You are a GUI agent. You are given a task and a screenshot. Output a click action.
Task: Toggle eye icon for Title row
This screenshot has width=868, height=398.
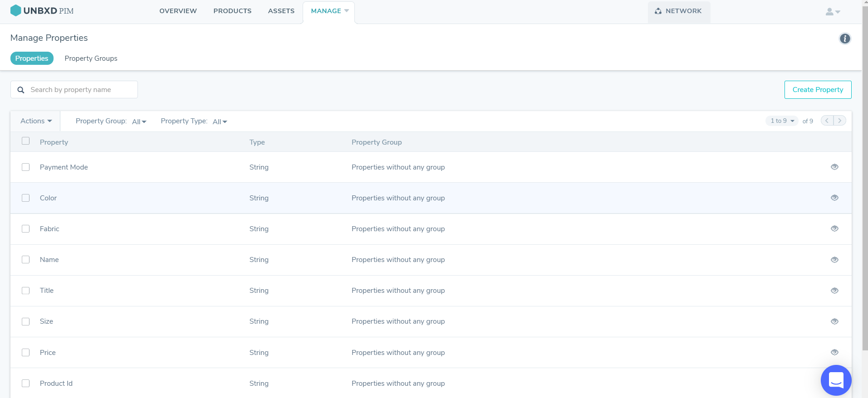(834, 291)
